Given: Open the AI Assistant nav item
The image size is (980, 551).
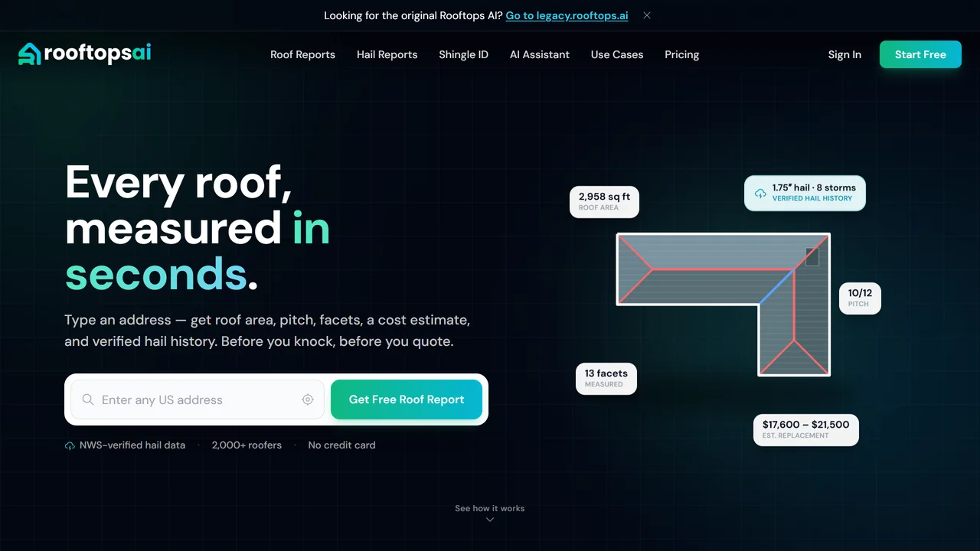Looking at the screenshot, I should point(540,54).
